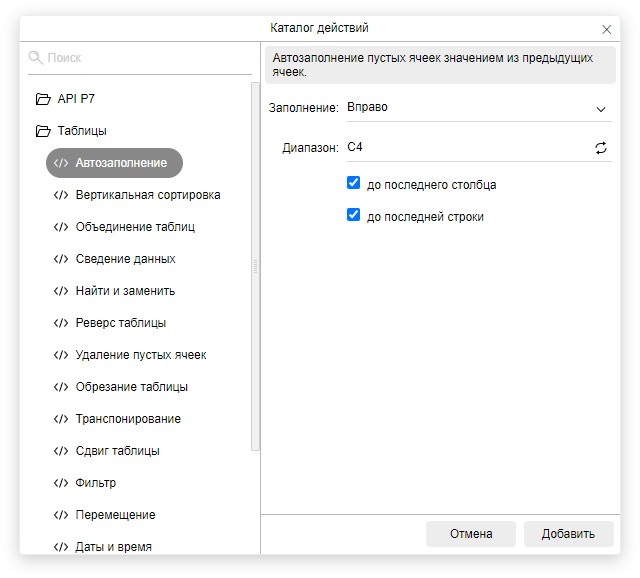Click the refresh icon in Диапазон field
640x578 pixels.
(x=601, y=148)
